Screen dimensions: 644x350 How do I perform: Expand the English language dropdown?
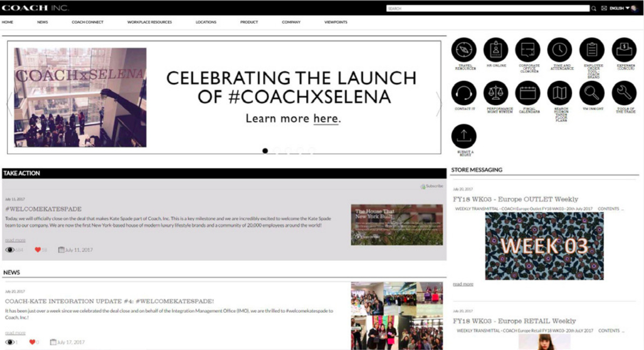[619, 8]
